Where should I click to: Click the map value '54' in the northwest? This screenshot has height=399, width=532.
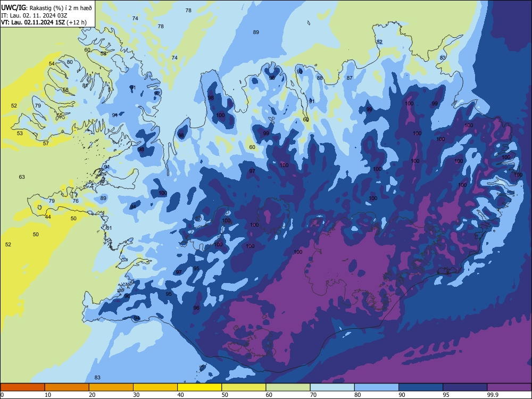pyautogui.click(x=52, y=64)
